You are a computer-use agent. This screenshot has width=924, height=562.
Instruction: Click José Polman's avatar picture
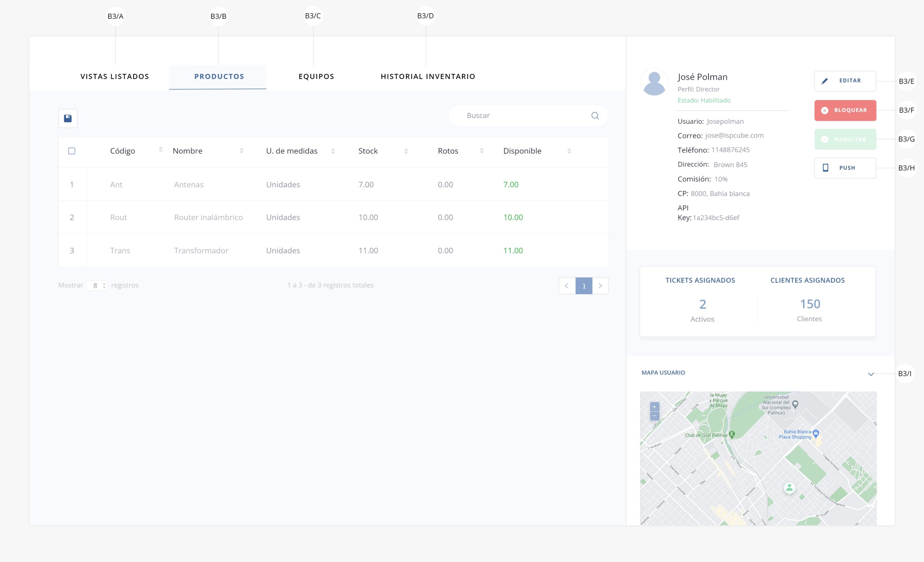[654, 82]
